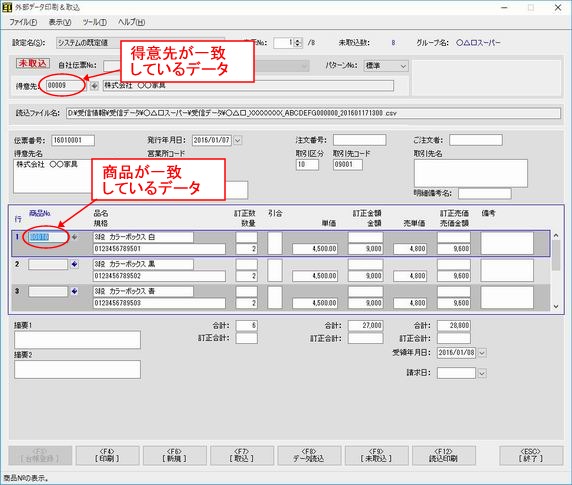
Task: Increment the record number spinner
Action: [x=298, y=40]
